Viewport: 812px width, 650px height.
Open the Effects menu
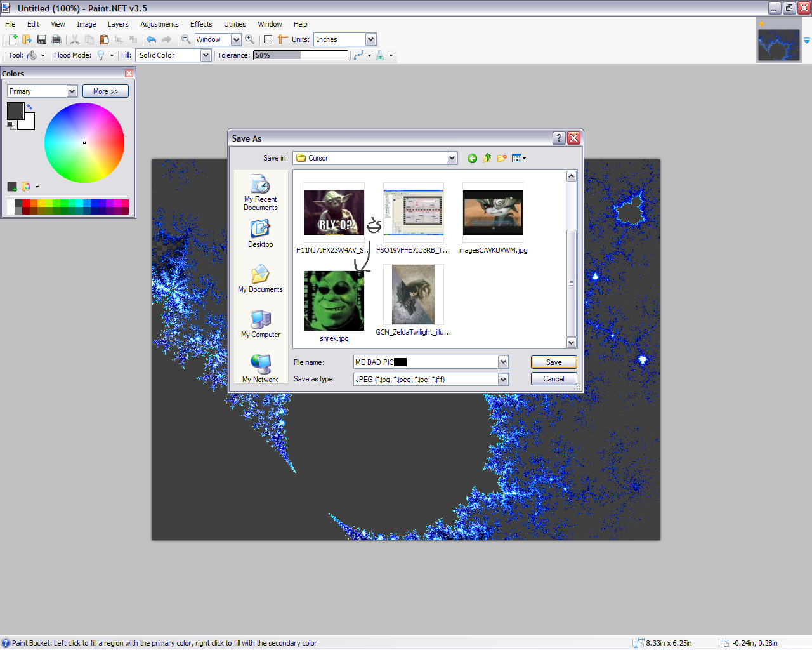(201, 24)
